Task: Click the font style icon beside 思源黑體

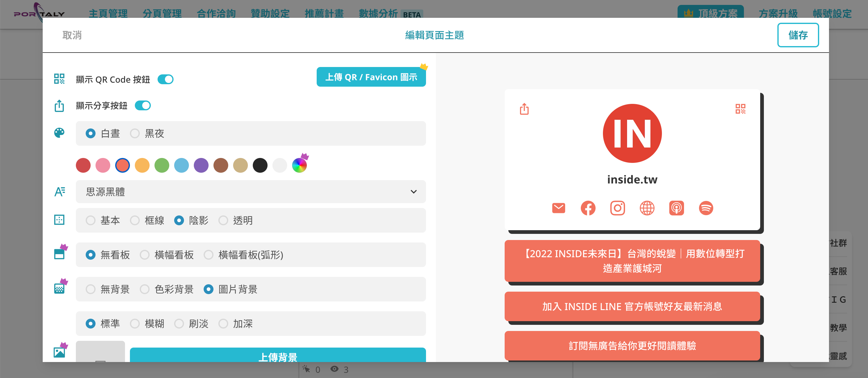Action: pyautogui.click(x=60, y=191)
